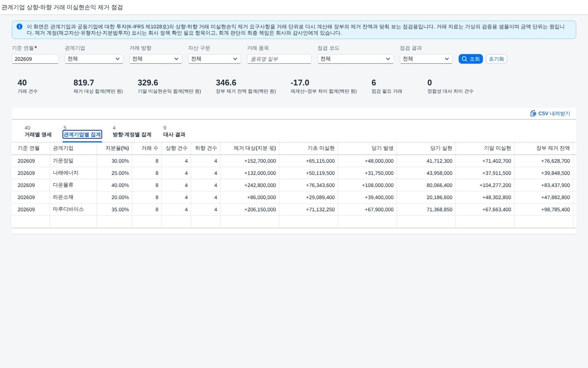The height and width of the screenshot is (368, 588).
Task: Switch to the 거래별 명세 tab
Action: pos(38,131)
